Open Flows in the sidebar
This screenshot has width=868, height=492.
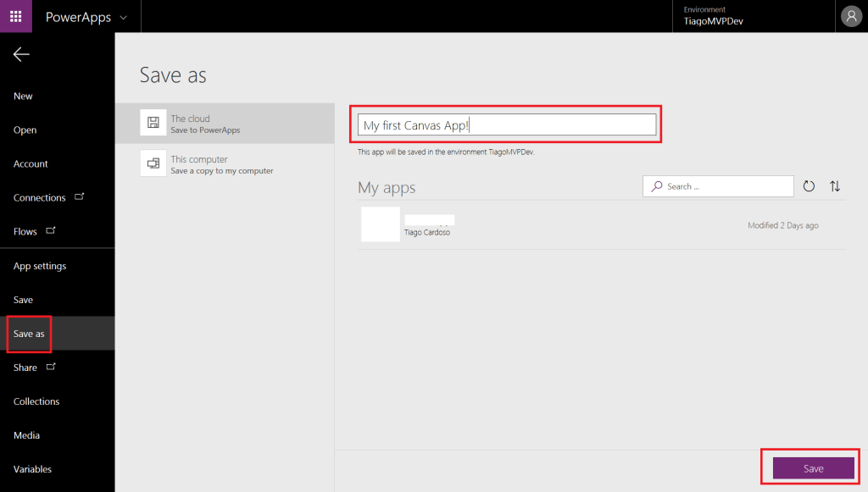(25, 232)
